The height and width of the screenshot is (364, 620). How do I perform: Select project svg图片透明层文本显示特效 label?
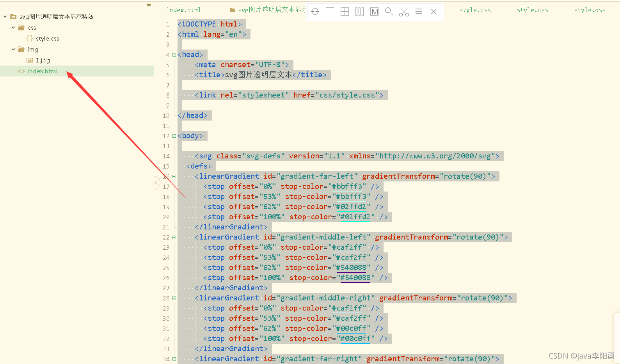[57, 17]
